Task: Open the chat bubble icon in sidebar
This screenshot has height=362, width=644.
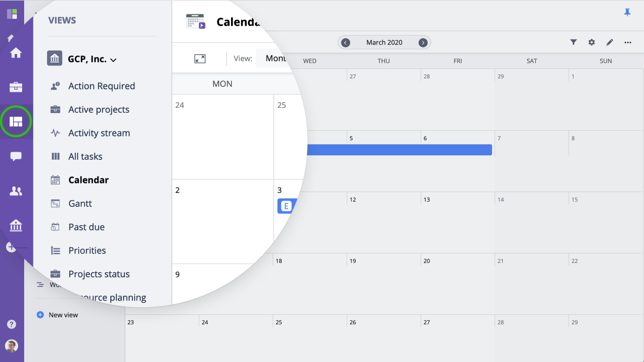Action: (16, 156)
